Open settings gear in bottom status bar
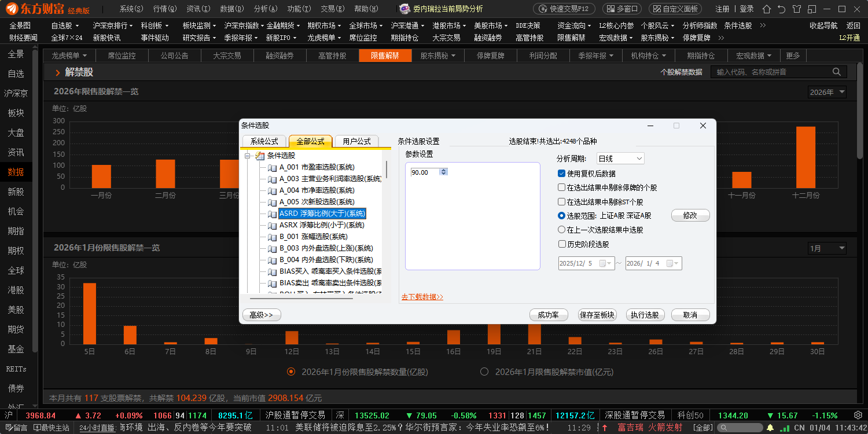 [x=858, y=415]
